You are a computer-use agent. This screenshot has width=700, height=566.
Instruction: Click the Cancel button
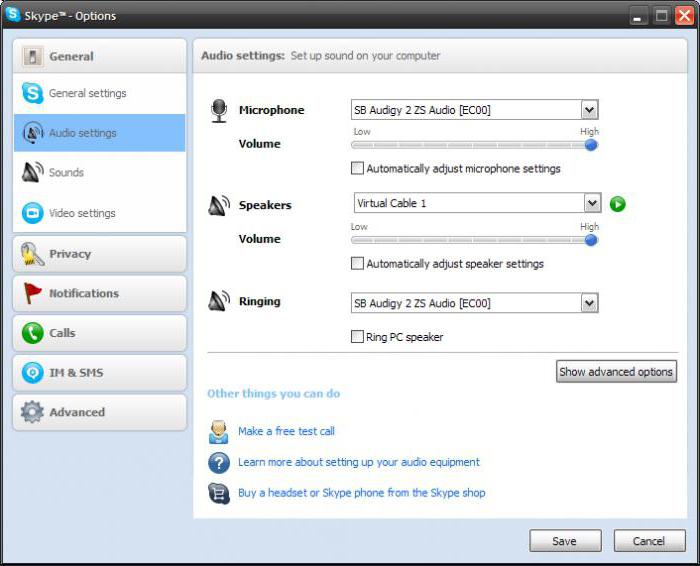[649, 541]
